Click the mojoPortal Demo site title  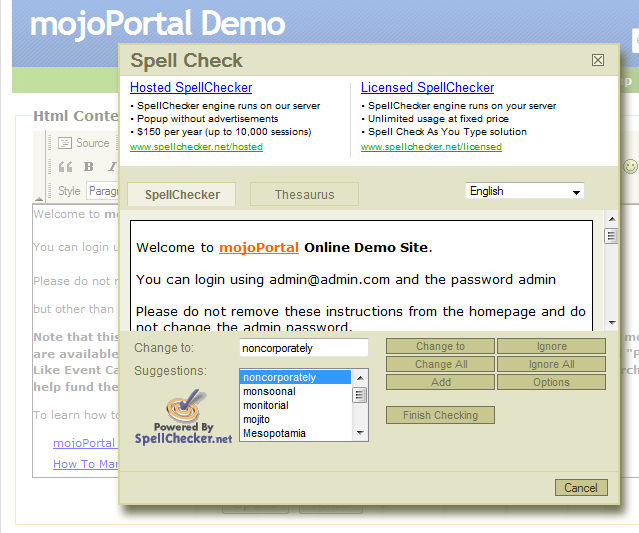click(157, 24)
